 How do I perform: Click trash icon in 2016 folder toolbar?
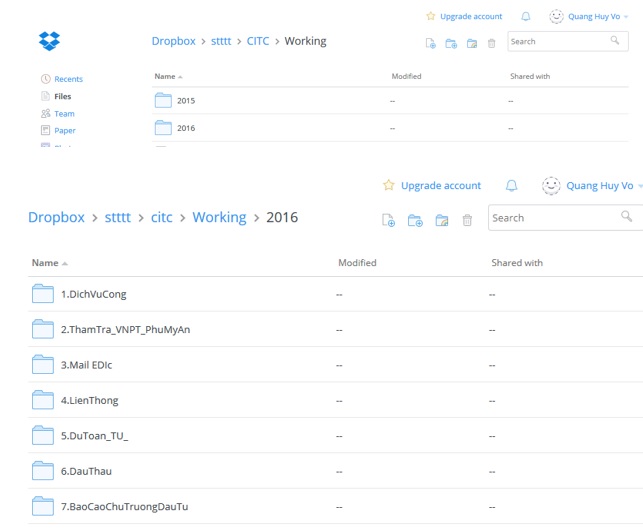466,220
